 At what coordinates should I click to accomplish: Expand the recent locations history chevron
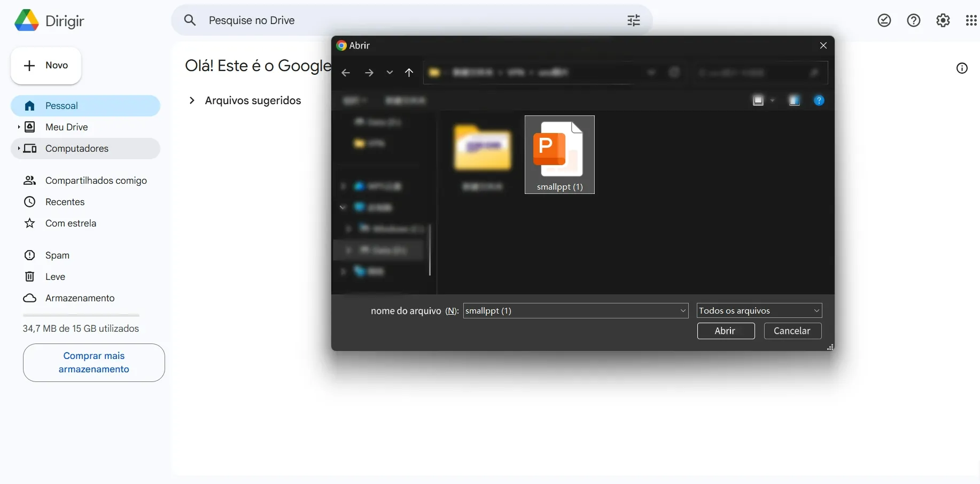[390, 73]
